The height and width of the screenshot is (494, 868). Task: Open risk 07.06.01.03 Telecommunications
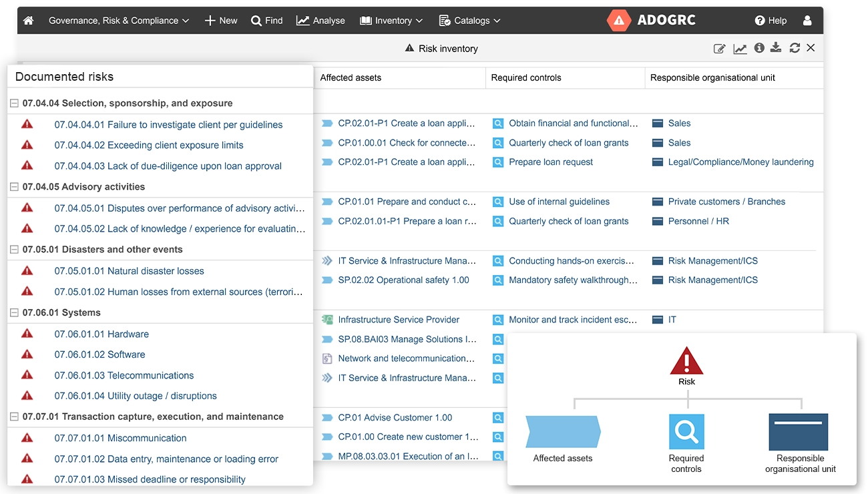click(124, 375)
